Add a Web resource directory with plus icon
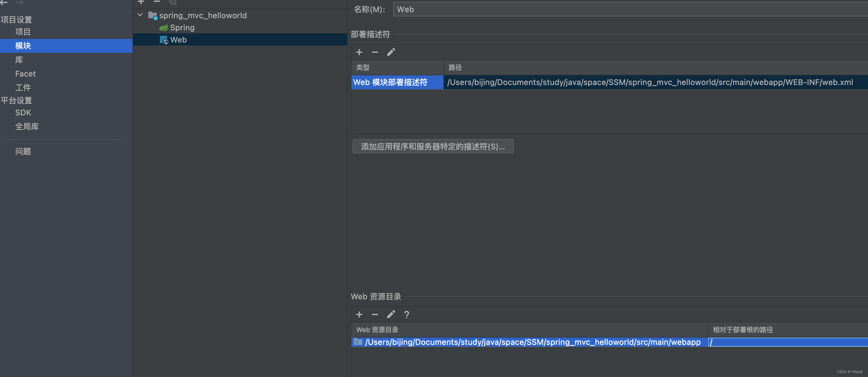 tap(359, 314)
